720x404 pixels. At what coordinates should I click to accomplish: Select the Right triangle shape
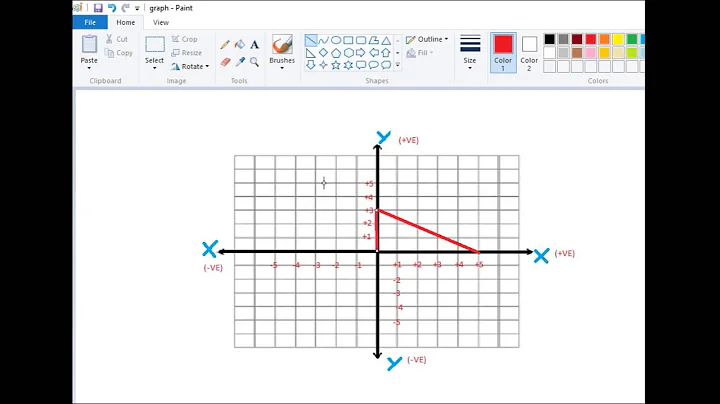(311, 53)
